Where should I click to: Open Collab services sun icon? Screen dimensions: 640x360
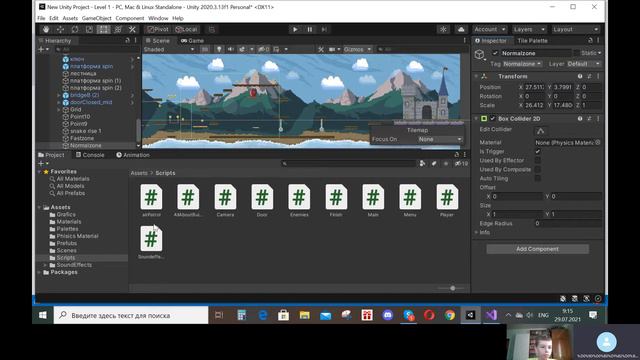(443, 29)
